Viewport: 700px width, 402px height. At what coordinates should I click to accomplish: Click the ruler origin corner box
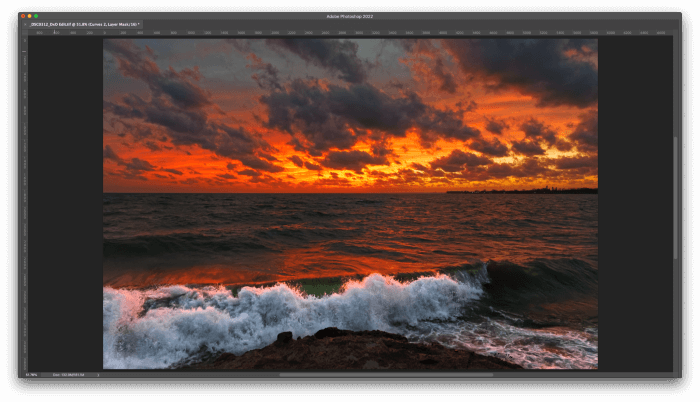pos(25,33)
